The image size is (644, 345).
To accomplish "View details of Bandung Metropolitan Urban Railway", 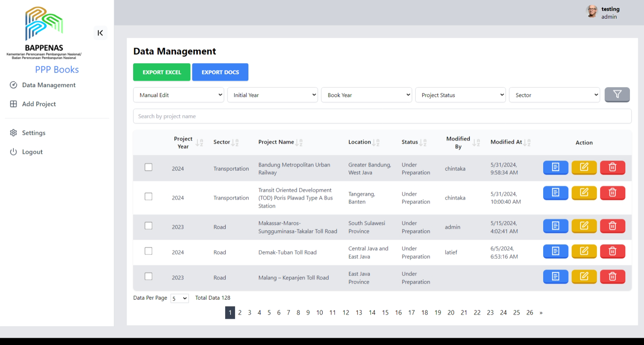I will click(555, 167).
